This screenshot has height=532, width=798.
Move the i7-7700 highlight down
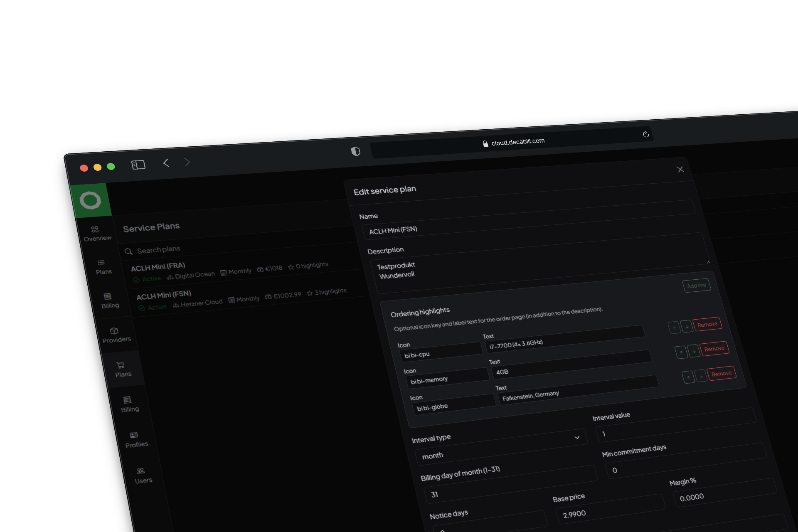(x=687, y=326)
